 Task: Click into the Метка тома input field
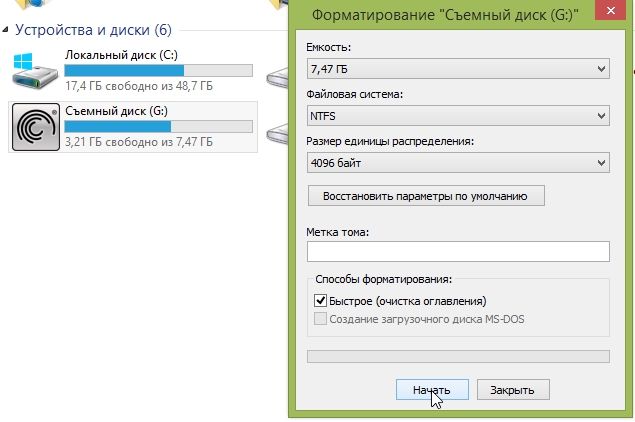[x=458, y=251]
